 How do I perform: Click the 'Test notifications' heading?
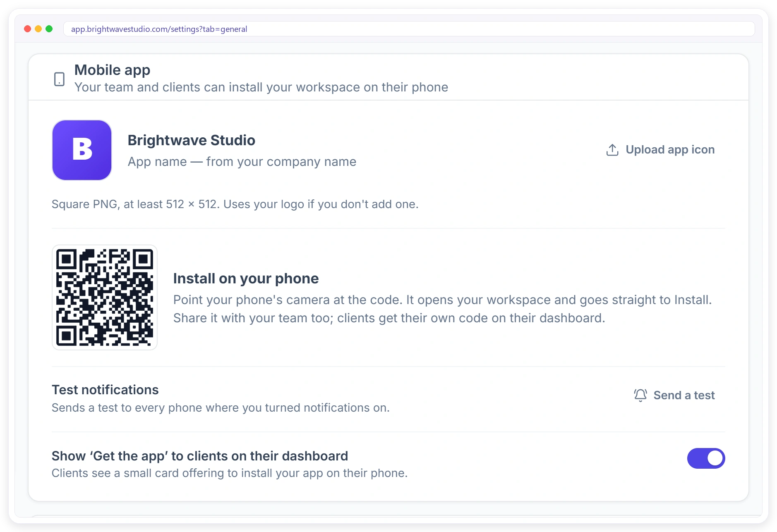tap(105, 390)
